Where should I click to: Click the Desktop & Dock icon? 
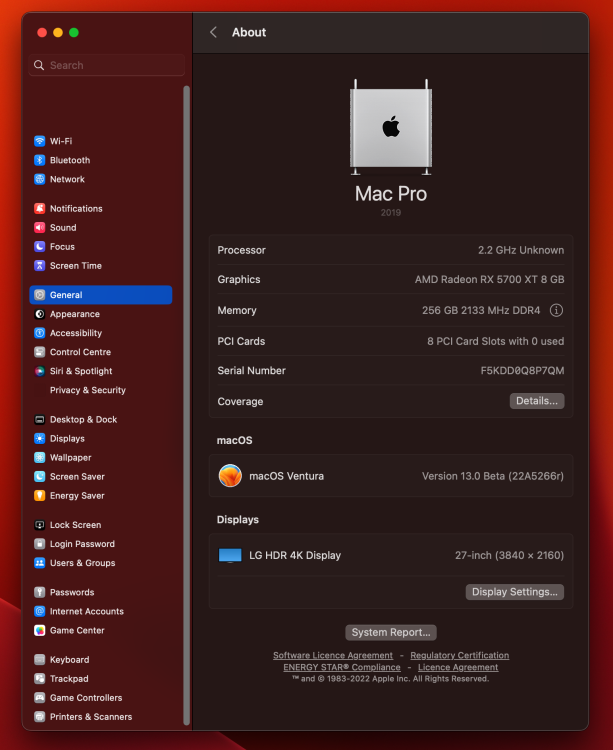click(40, 419)
